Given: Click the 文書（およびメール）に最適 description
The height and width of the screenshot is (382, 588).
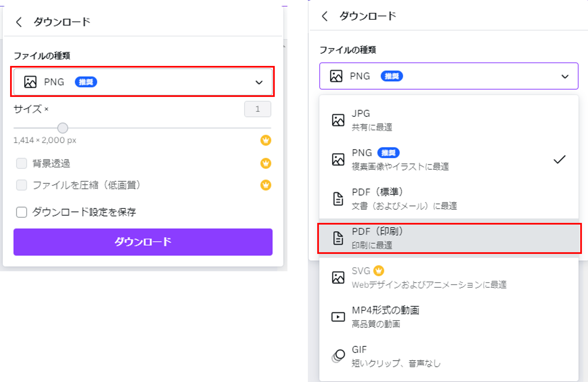Looking at the screenshot, I should coord(404,206).
